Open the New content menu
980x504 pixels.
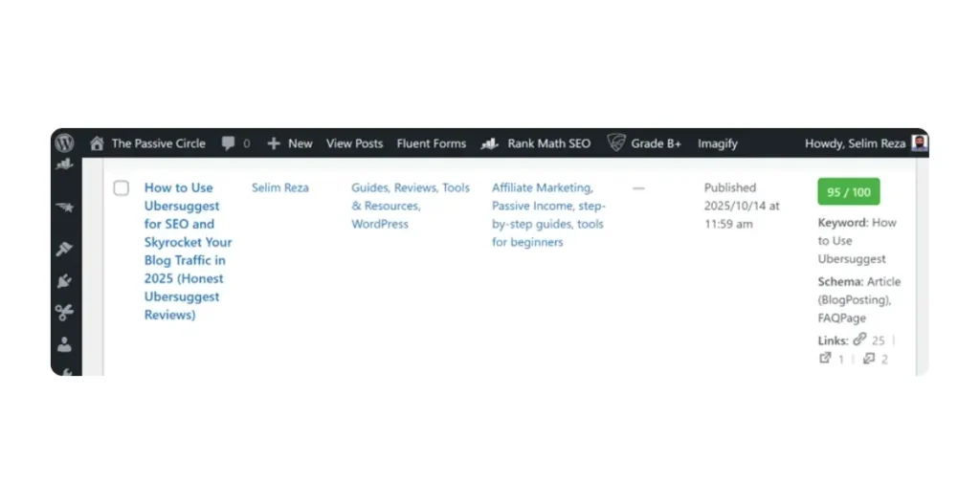coord(290,143)
